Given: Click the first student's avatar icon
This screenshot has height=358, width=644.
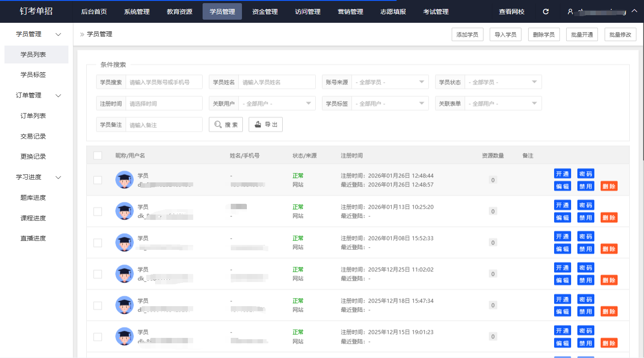Looking at the screenshot, I should click(x=124, y=180).
